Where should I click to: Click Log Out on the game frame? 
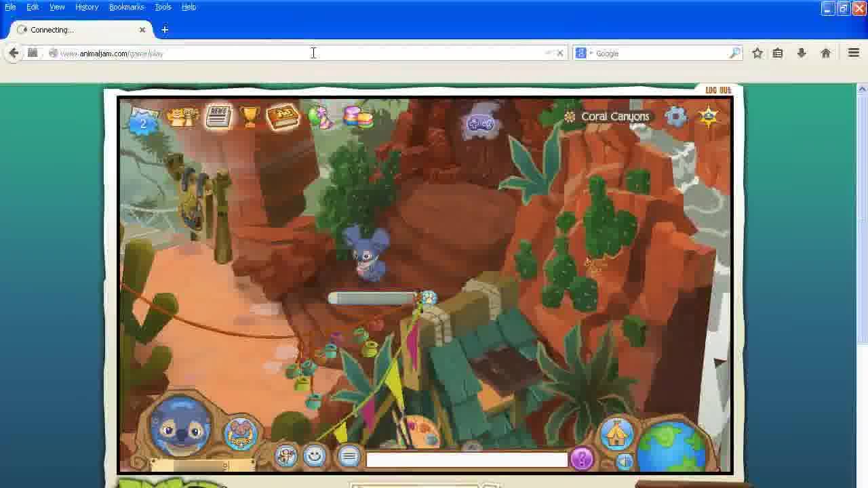pos(718,90)
